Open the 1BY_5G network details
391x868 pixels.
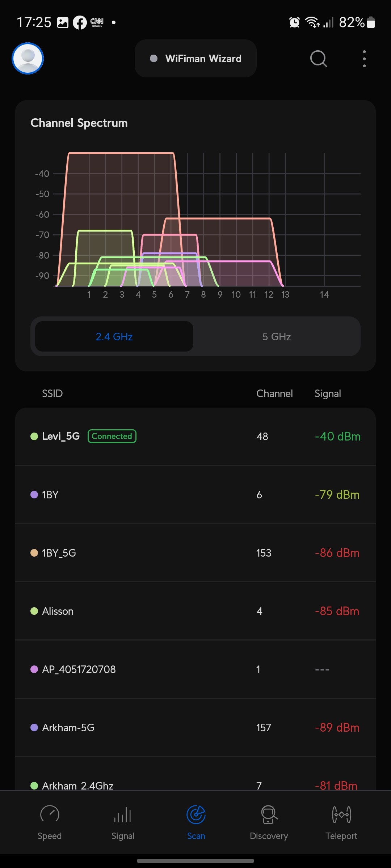click(x=195, y=553)
